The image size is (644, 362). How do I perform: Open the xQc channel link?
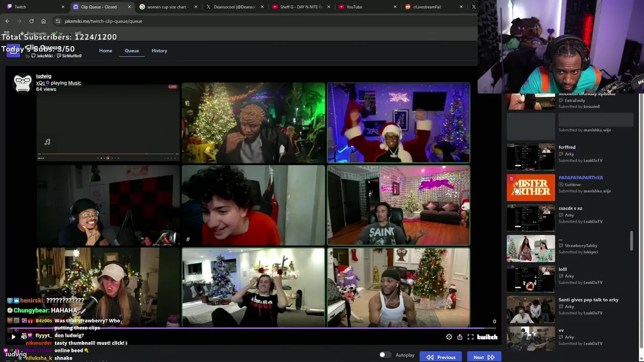41,83
